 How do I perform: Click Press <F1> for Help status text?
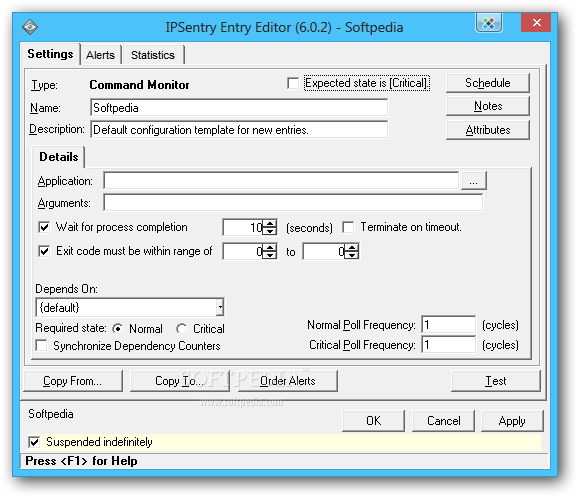click(81, 461)
